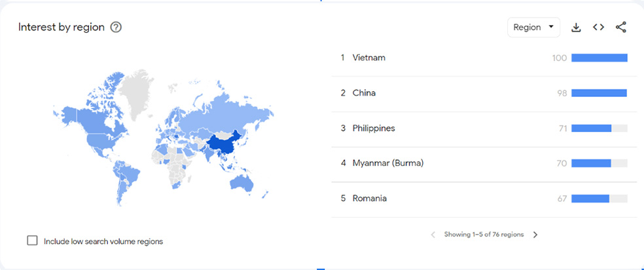644x270 pixels.
Task: Enable Include low search volume regions
Action: (32, 241)
